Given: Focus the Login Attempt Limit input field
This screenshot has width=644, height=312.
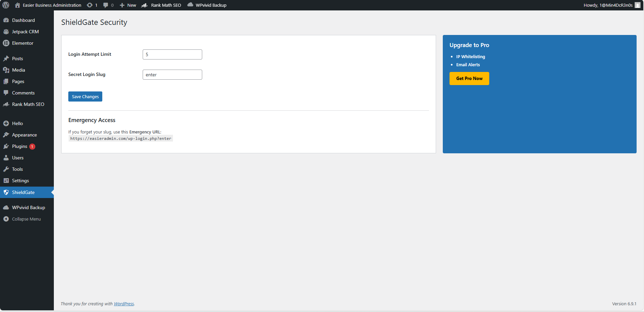Looking at the screenshot, I should point(172,54).
